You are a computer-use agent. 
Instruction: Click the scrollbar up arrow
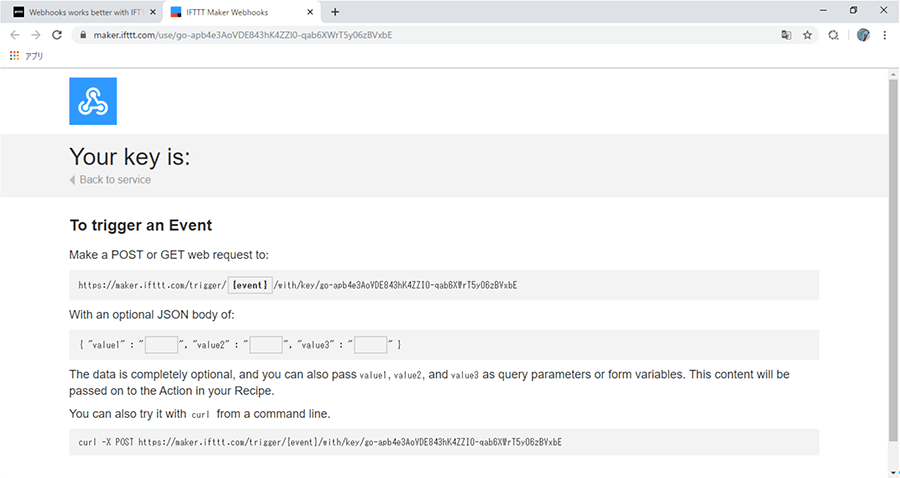(893, 75)
